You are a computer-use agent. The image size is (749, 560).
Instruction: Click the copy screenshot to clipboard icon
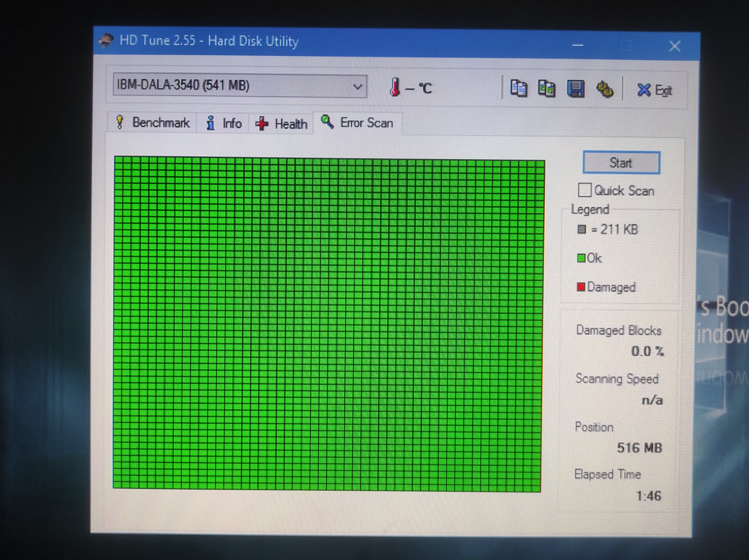[546, 89]
